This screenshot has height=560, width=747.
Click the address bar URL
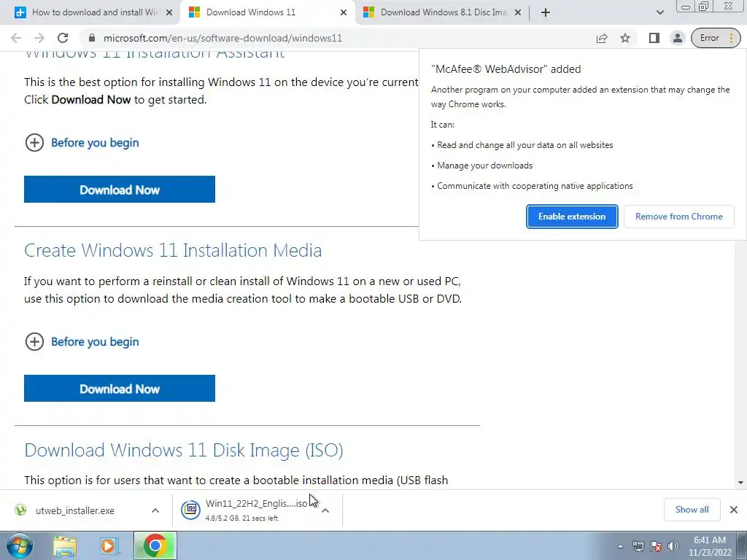222,38
